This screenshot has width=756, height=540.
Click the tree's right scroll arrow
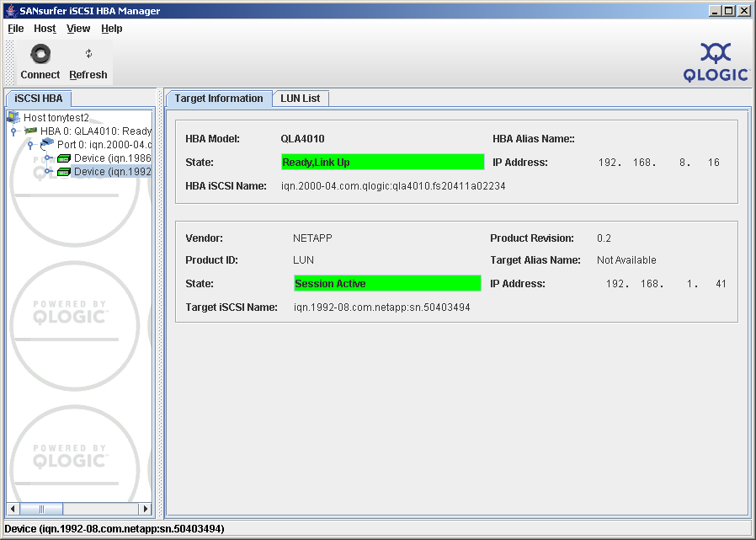[146, 509]
